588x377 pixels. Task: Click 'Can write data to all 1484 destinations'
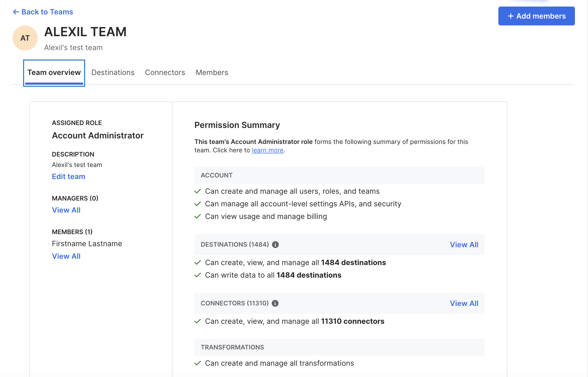(273, 275)
